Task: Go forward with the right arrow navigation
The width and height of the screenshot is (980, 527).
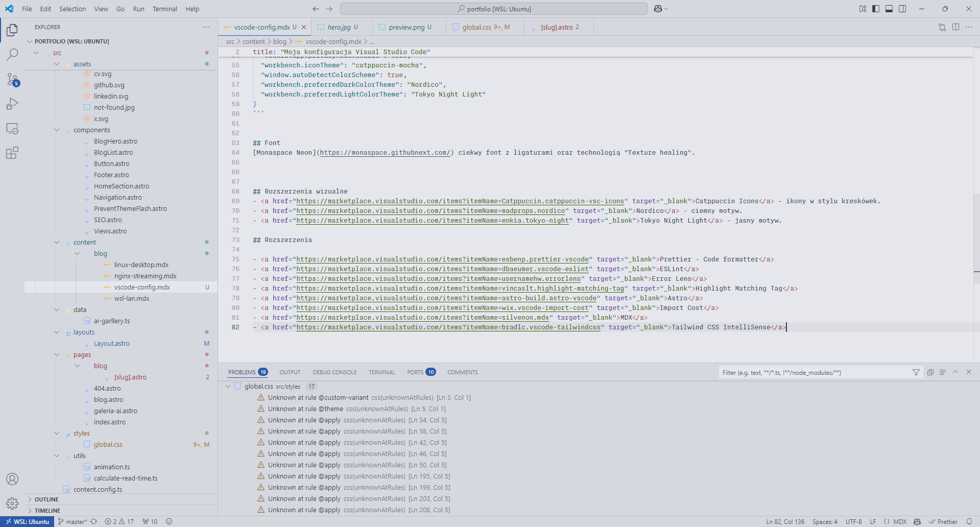Action: 329,9
